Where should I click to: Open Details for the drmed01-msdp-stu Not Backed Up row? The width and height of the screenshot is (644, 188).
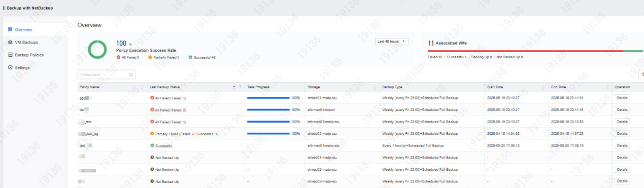[x=622, y=157]
